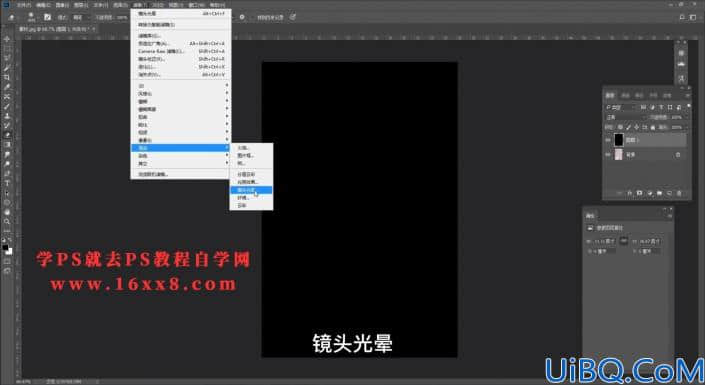The width and height of the screenshot is (705, 385).
Task: Select the Zoom tool
Action: [x=7, y=221]
